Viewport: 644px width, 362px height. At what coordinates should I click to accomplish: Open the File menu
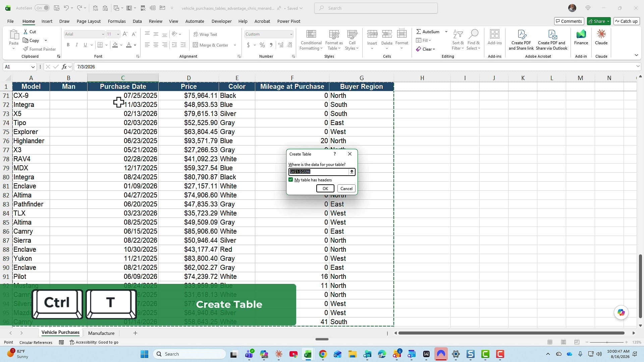pyautogui.click(x=10, y=21)
